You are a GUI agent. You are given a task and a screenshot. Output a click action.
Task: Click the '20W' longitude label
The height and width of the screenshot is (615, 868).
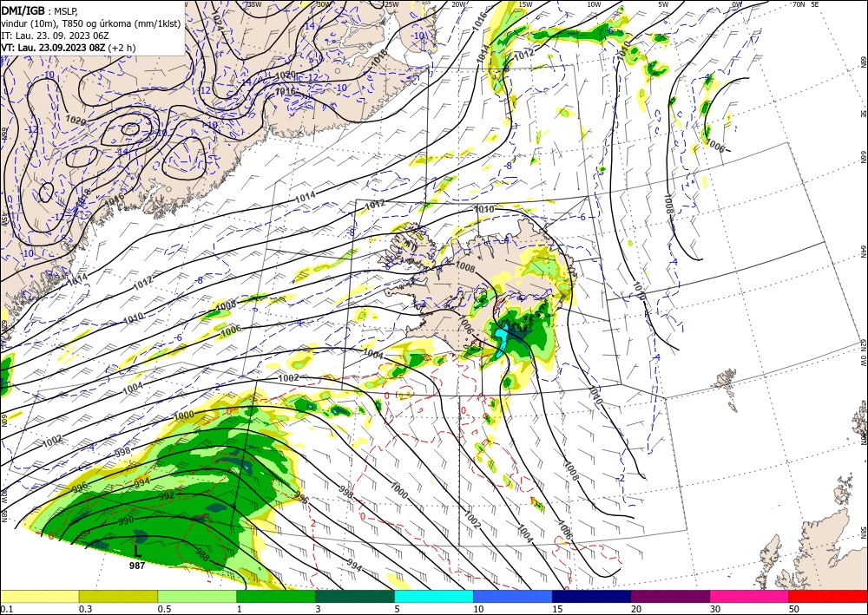pyautogui.click(x=458, y=4)
